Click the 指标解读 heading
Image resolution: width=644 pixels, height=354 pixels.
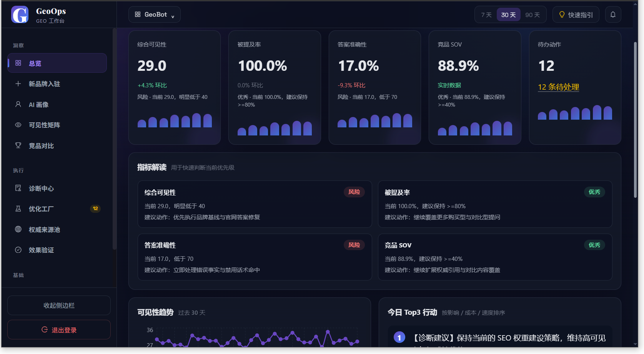tap(152, 167)
